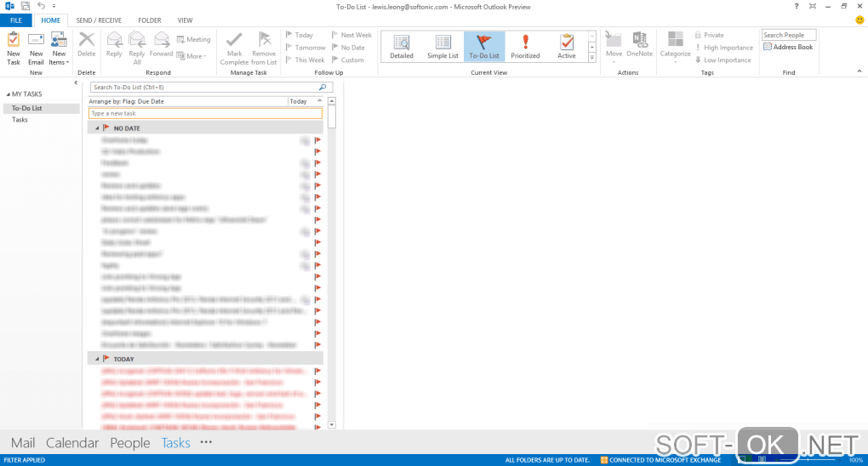The height and width of the screenshot is (466, 868).
Task: Go to People
Action: click(x=129, y=443)
